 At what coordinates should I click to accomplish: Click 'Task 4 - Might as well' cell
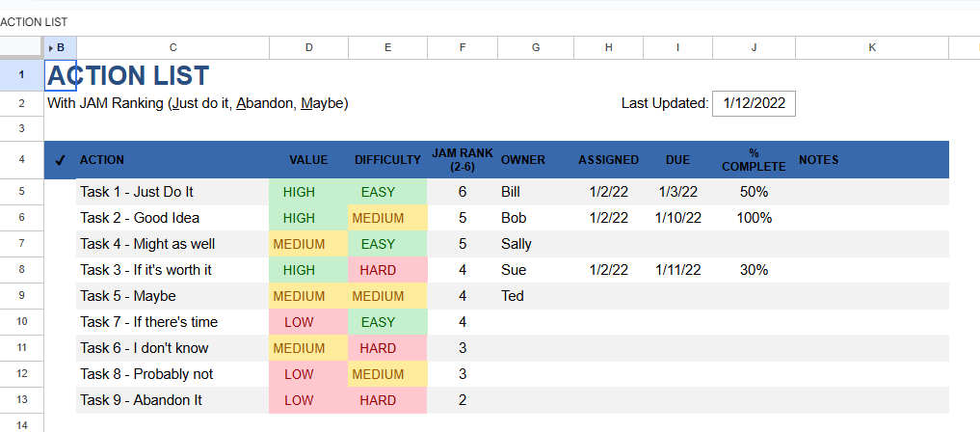[x=173, y=244]
